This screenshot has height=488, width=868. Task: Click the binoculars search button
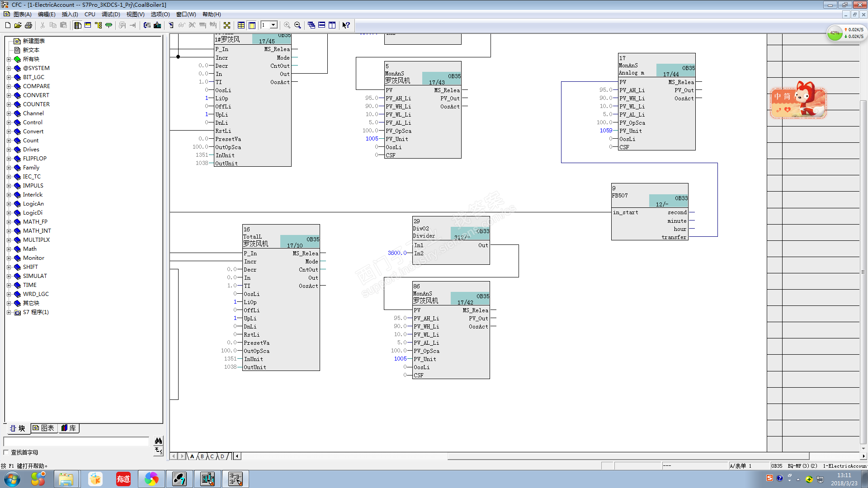[158, 441]
